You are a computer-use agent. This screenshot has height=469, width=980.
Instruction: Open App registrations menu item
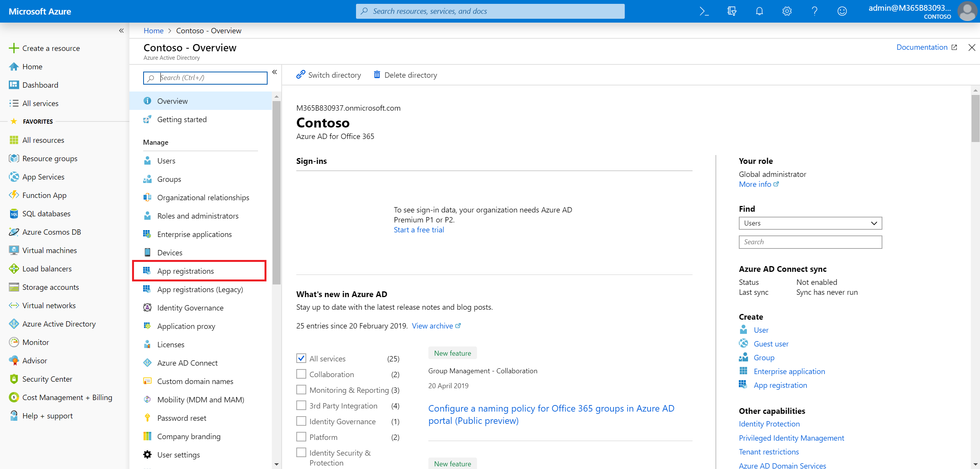click(186, 271)
